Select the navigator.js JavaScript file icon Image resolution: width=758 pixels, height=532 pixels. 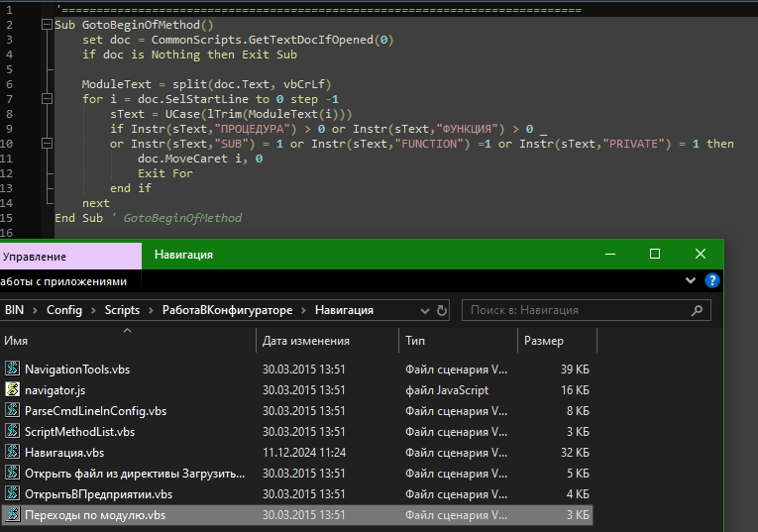coord(13,389)
